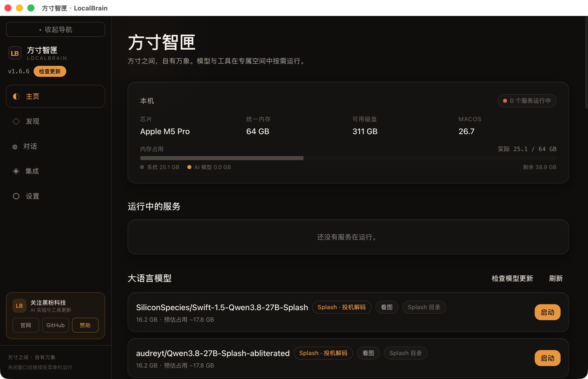Click 检查模型更新 to check model updates

[512, 278]
